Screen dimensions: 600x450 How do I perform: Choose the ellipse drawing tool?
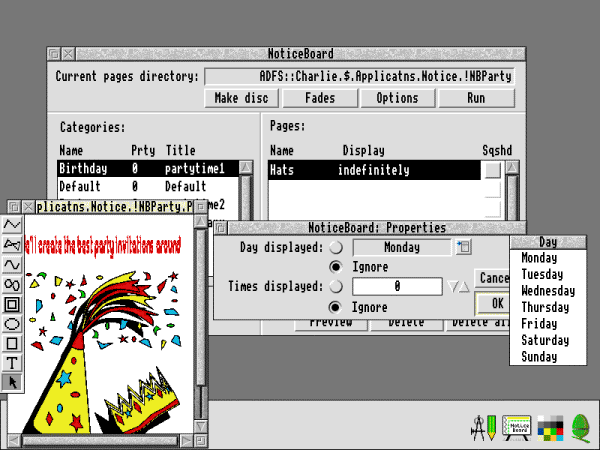[12, 323]
